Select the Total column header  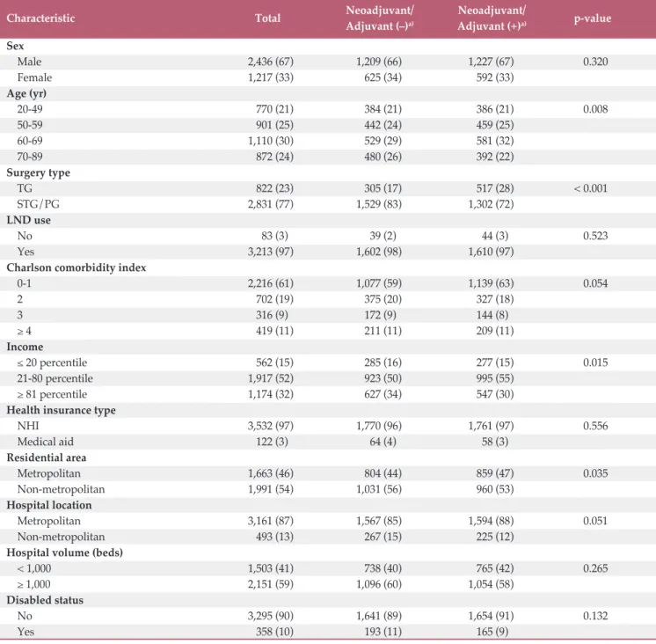point(267,18)
